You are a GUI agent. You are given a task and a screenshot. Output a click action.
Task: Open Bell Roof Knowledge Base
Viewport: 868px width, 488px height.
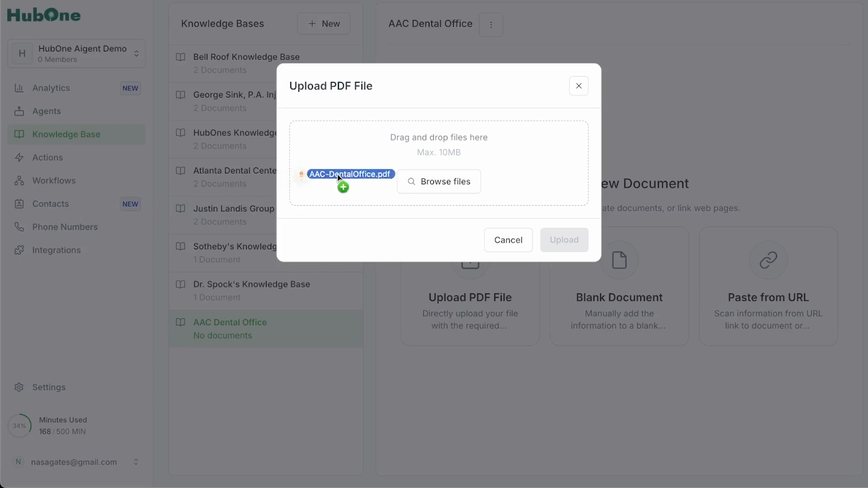(x=266, y=63)
